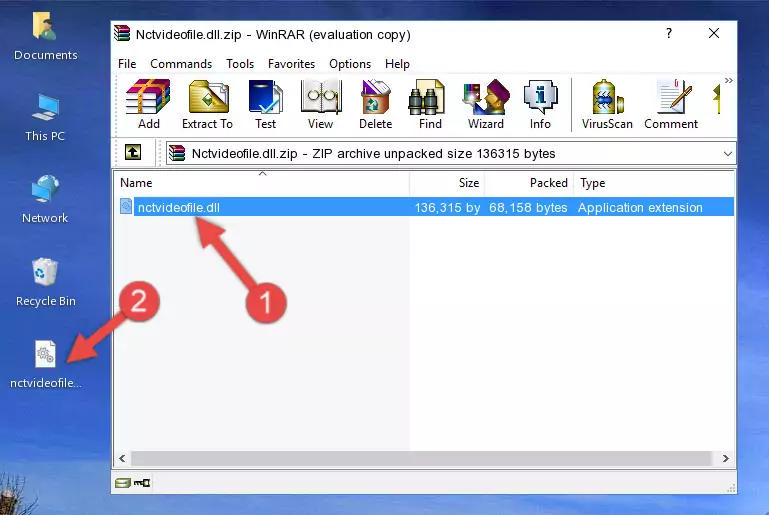
Task: Go up one folder level
Action: pos(133,153)
